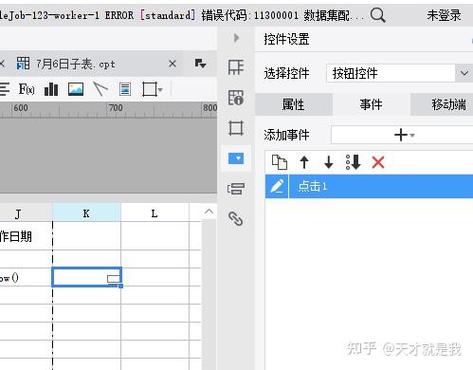The image size is (473, 370).
Task: Move event up arrow icon
Action: tap(304, 162)
